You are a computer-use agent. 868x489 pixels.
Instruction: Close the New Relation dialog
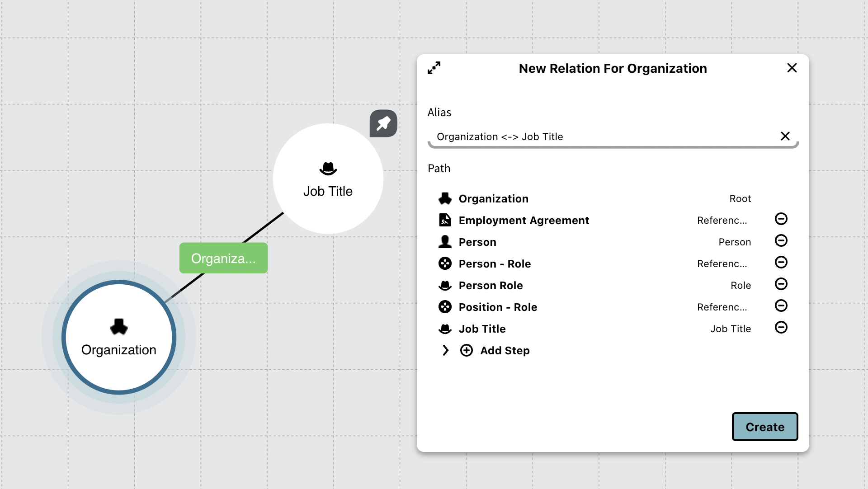tap(792, 68)
